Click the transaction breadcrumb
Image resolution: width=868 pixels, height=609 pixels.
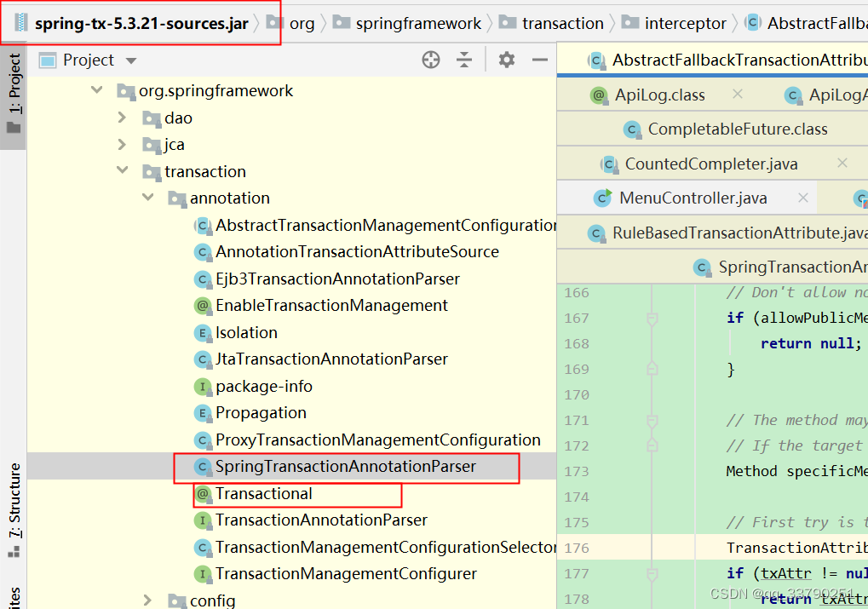(x=551, y=23)
